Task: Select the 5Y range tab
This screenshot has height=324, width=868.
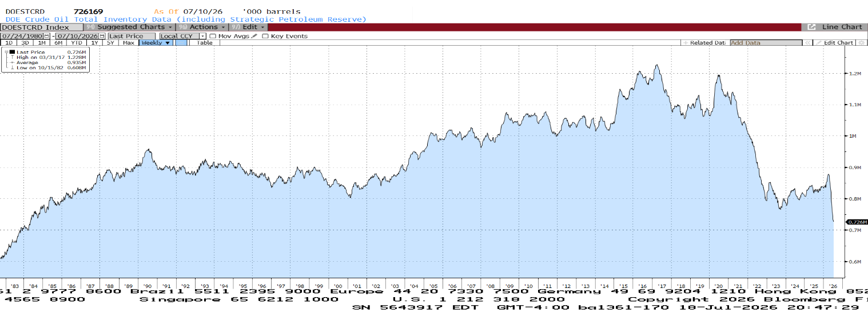Action: coord(110,43)
